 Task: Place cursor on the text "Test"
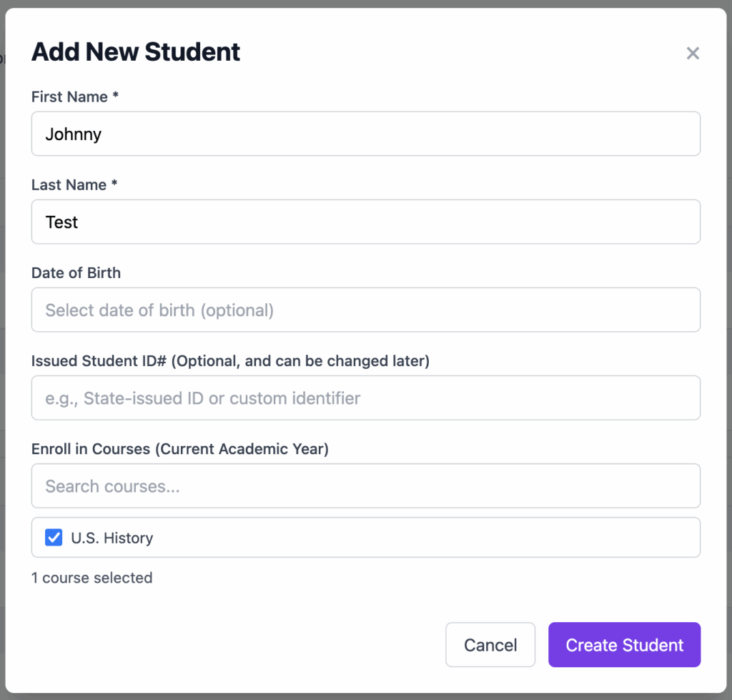coord(61,222)
